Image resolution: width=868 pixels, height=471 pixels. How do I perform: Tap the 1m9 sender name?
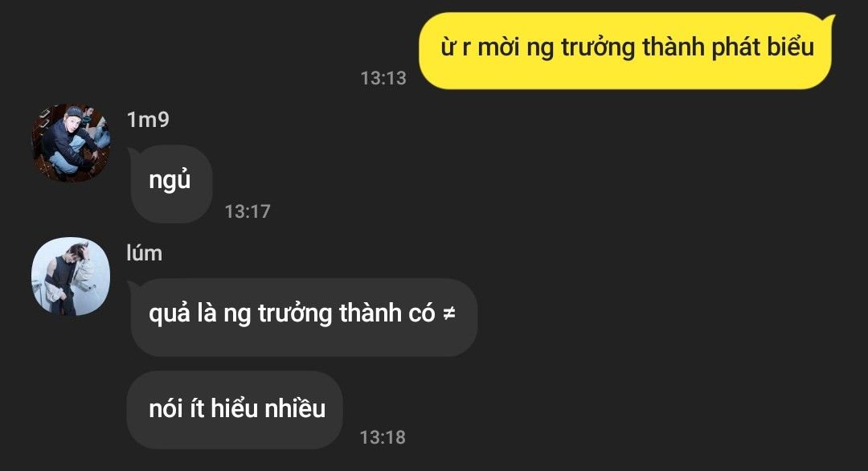click(x=148, y=120)
